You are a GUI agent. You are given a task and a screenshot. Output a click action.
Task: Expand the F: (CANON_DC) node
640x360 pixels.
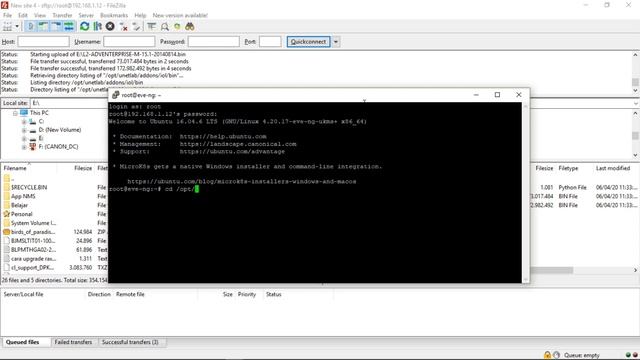pos(24,147)
